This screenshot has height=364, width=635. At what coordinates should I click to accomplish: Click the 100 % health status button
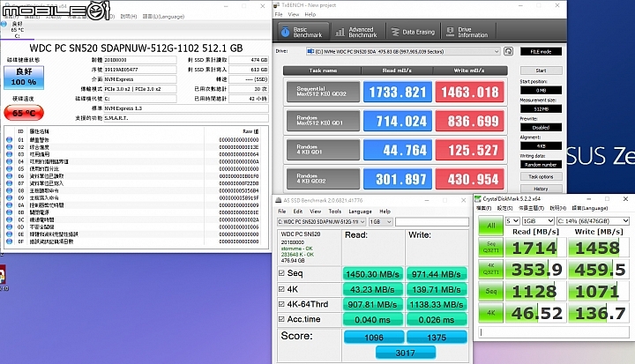tap(24, 77)
